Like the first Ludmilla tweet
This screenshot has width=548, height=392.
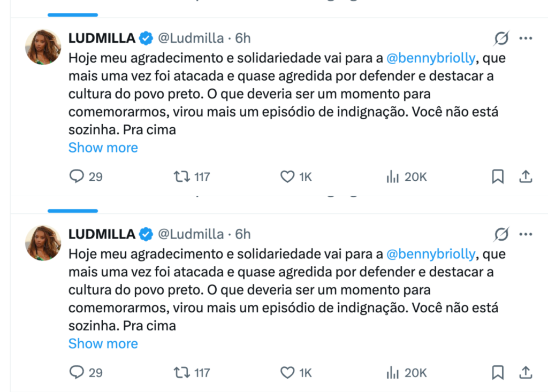click(x=288, y=176)
